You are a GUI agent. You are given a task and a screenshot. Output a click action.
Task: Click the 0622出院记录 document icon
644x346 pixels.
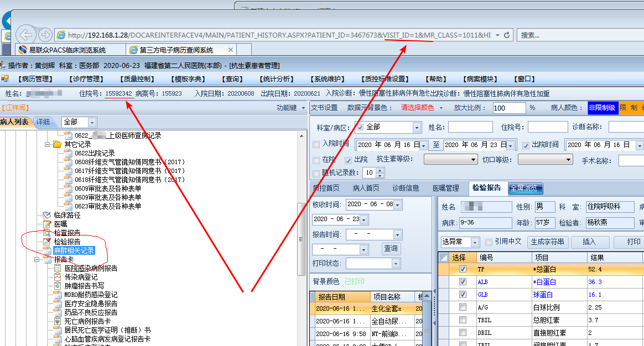point(68,153)
